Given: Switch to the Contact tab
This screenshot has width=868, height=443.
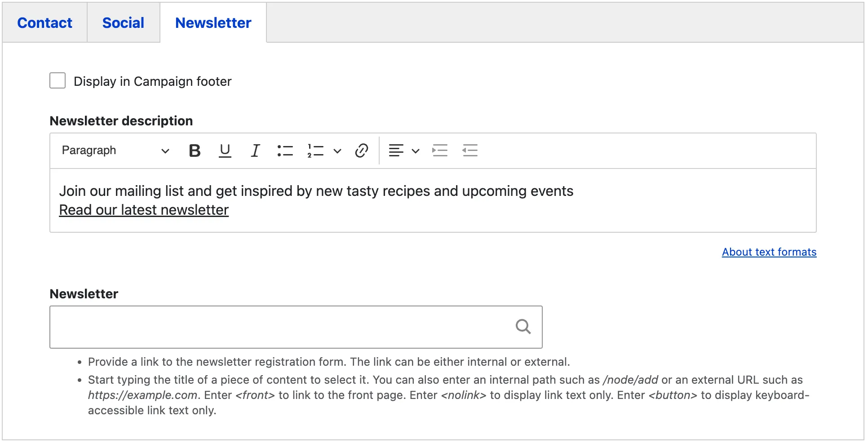Looking at the screenshot, I should (44, 23).
